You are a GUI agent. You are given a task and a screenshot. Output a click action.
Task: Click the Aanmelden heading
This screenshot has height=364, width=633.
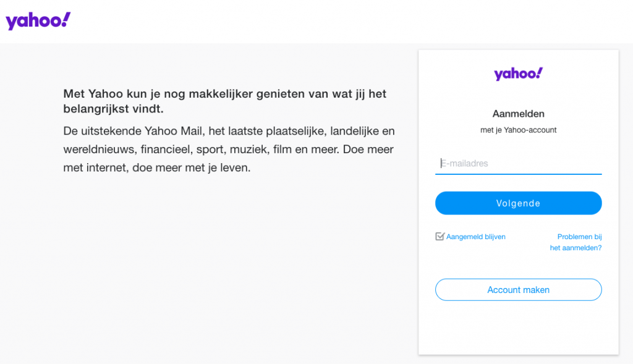tap(519, 114)
